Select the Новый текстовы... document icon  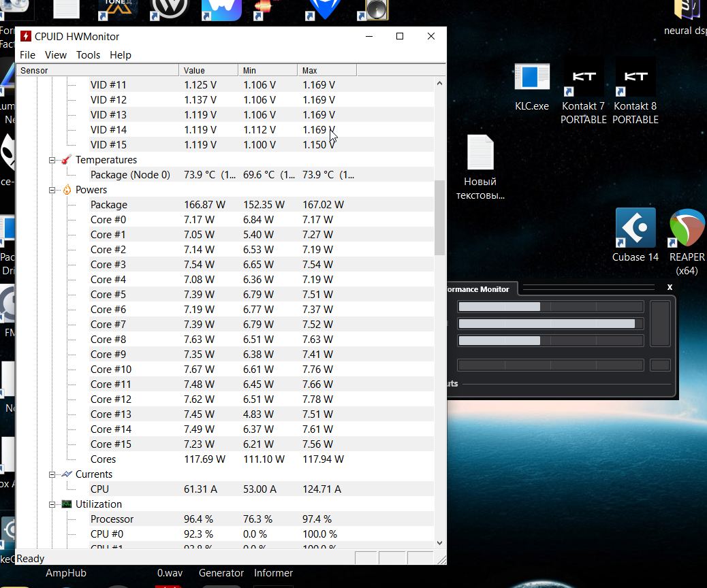pyautogui.click(x=480, y=167)
